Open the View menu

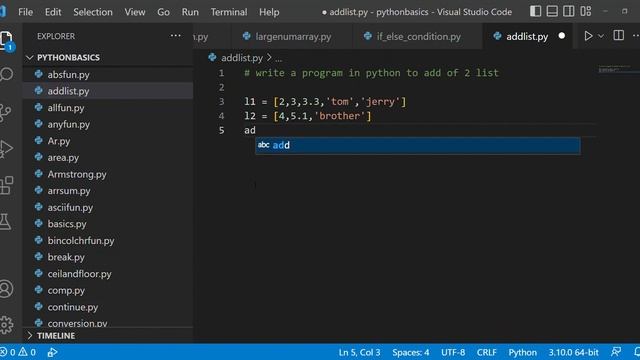pyautogui.click(x=135, y=12)
